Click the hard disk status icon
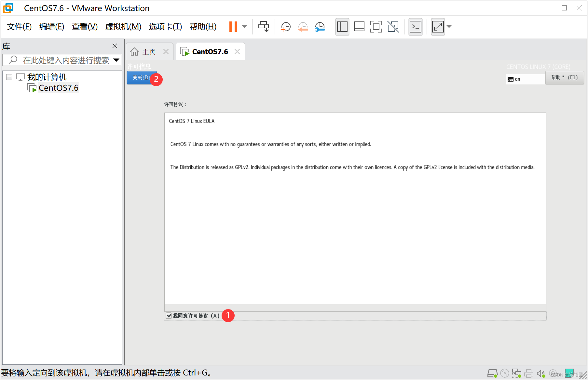Viewport: 588px width, 380px height. tap(492, 373)
